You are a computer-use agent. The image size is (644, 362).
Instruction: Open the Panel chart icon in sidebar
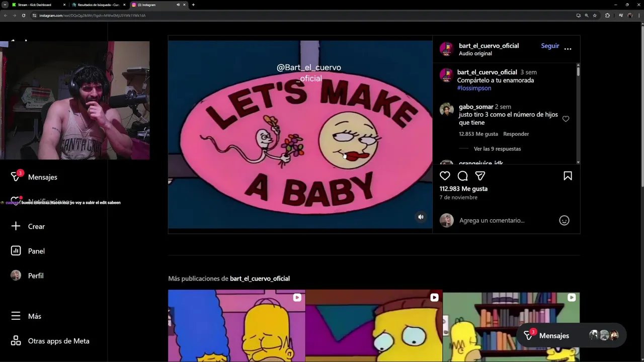16,251
